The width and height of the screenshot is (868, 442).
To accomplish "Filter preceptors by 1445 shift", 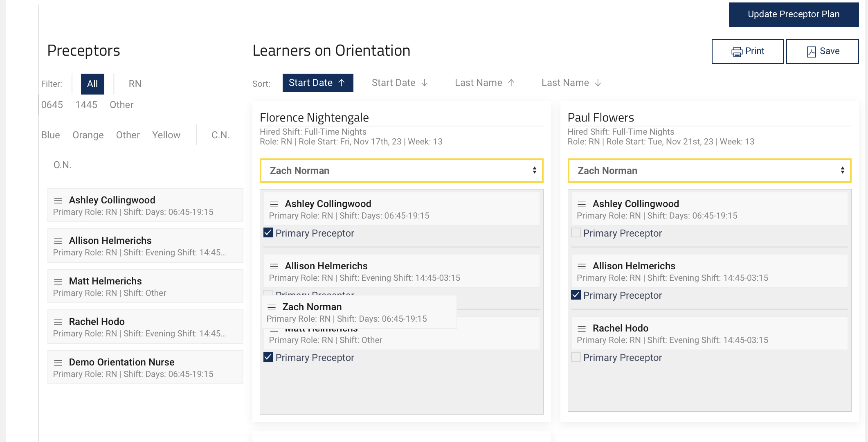I will click(x=86, y=105).
